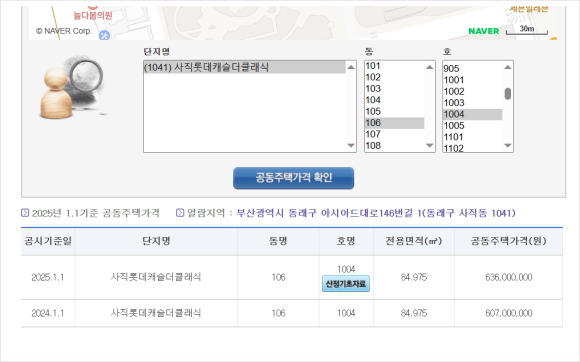Click the blue wrench marker icon on map
Viewport: 580px width, 362px height.
[x=104, y=35]
